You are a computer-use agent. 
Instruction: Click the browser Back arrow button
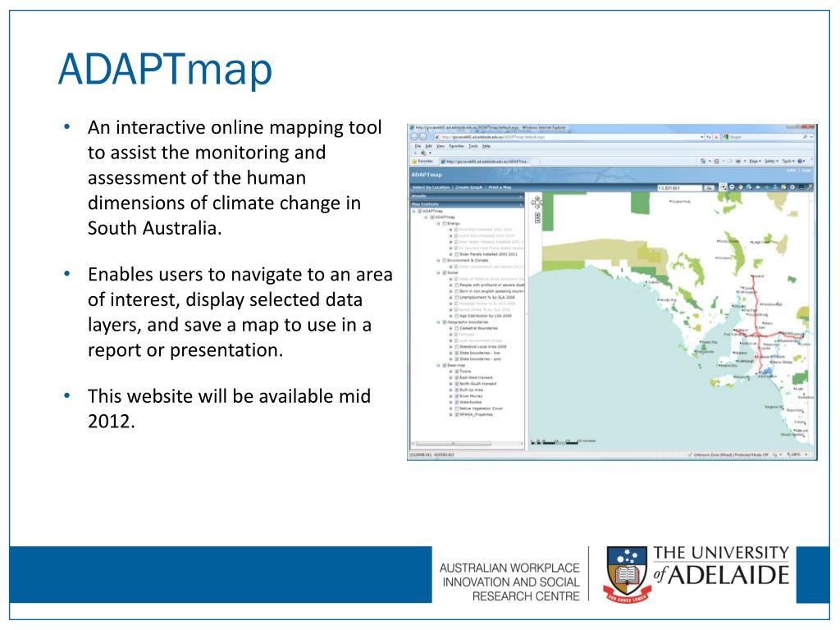[x=413, y=137]
